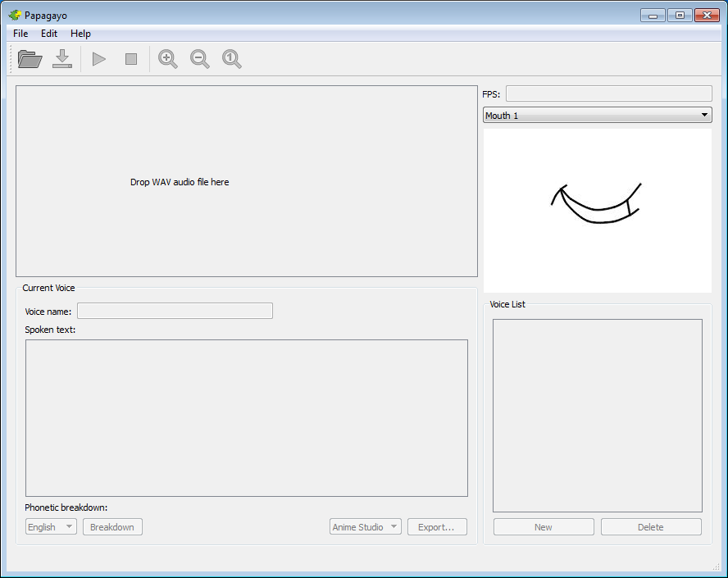Viewport: 728px width, 578px height.
Task: Click the Papagayo parrot icon in title bar
Action: (14, 15)
